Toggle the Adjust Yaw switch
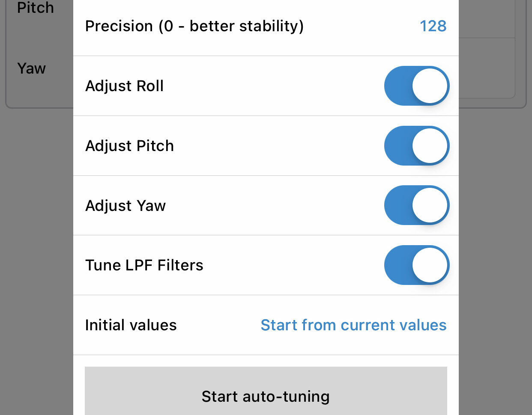Viewport: 532px width, 415px height. 417,205
